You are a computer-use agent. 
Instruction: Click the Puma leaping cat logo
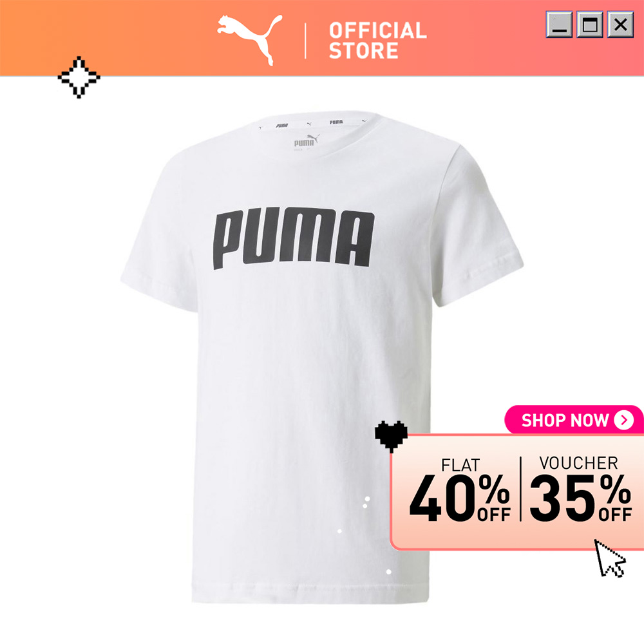pyautogui.click(x=250, y=40)
